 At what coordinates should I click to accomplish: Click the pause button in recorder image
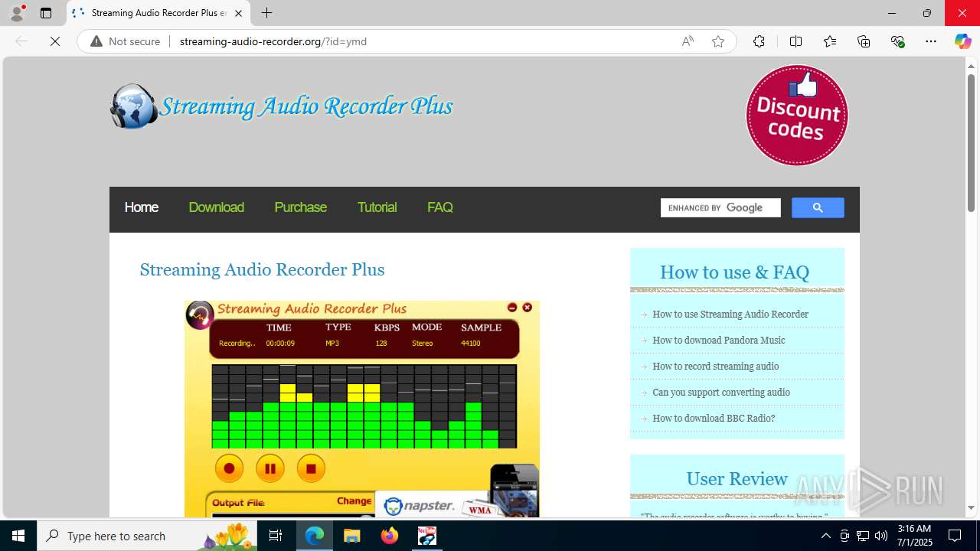click(270, 468)
